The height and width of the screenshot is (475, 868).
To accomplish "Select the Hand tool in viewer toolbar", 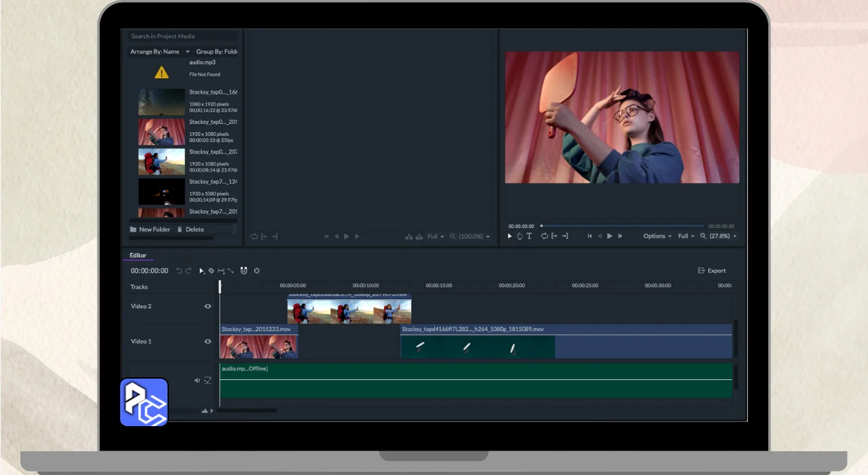I will pyautogui.click(x=519, y=236).
